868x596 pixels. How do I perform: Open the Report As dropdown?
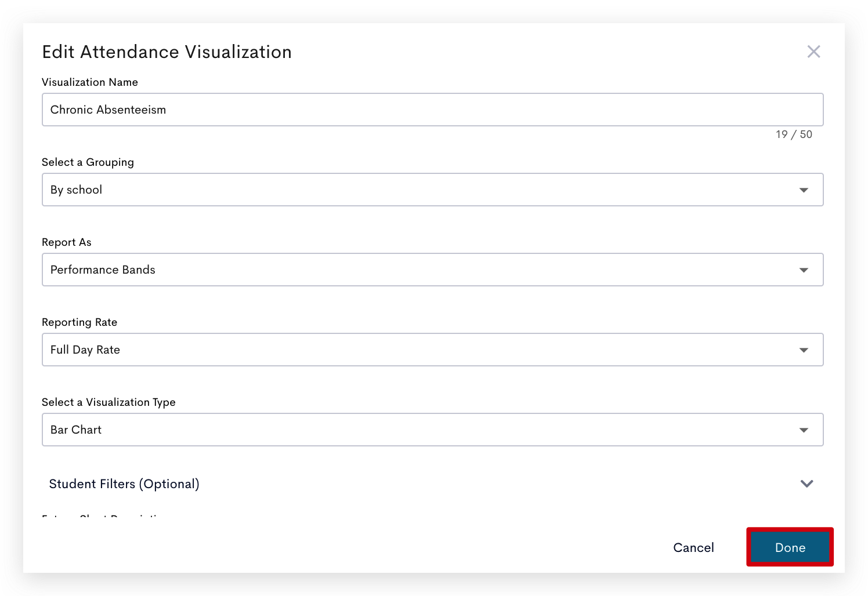point(432,270)
